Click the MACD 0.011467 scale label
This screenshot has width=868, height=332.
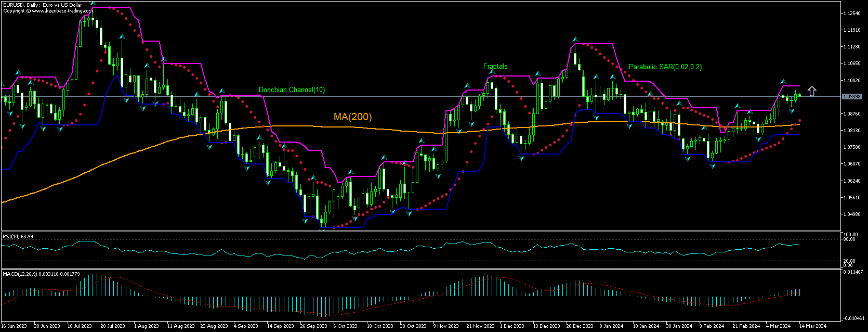[x=853, y=272]
